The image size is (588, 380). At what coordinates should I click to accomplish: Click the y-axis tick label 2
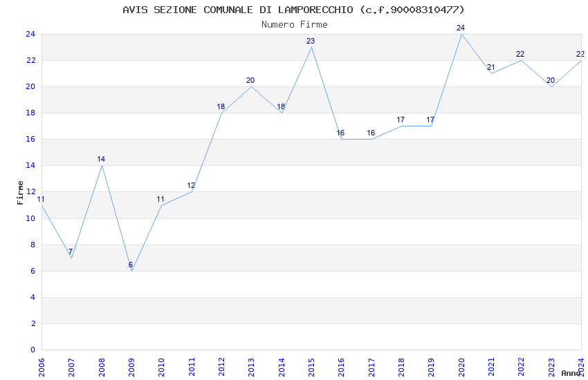pos(33,323)
